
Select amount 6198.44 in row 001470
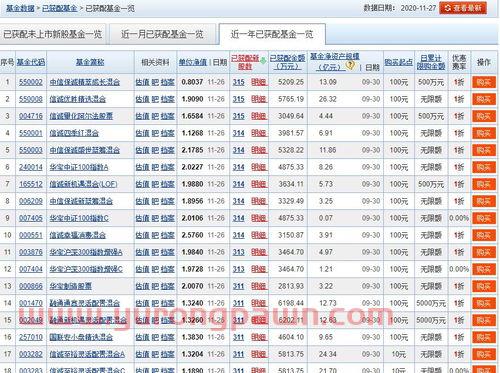(x=291, y=303)
